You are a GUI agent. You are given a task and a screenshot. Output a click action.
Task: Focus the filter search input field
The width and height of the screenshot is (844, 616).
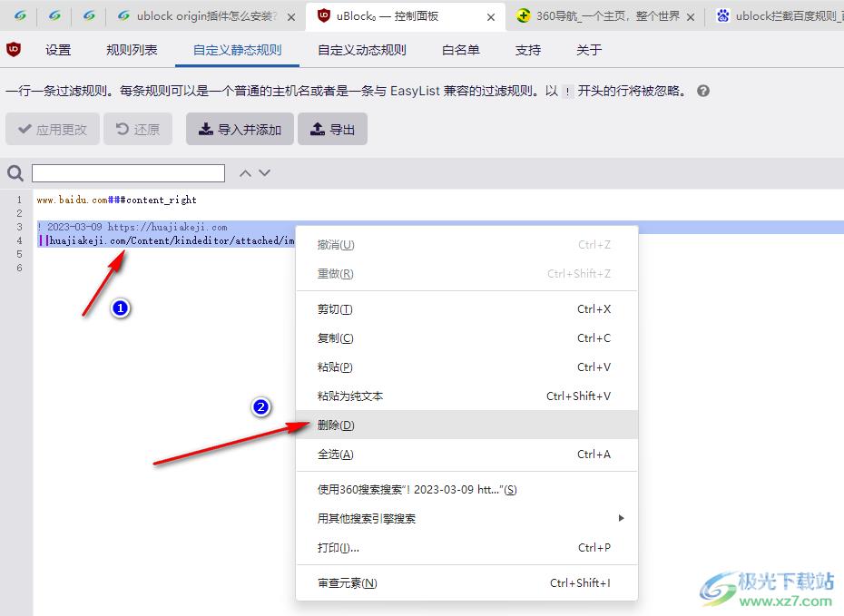pos(128,173)
